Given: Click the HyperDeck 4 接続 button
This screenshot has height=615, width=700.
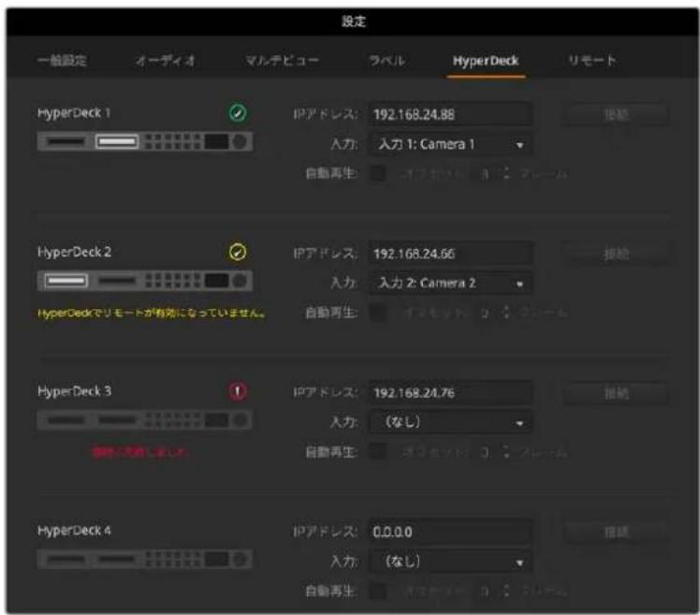Looking at the screenshot, I should tap(615, 533).
